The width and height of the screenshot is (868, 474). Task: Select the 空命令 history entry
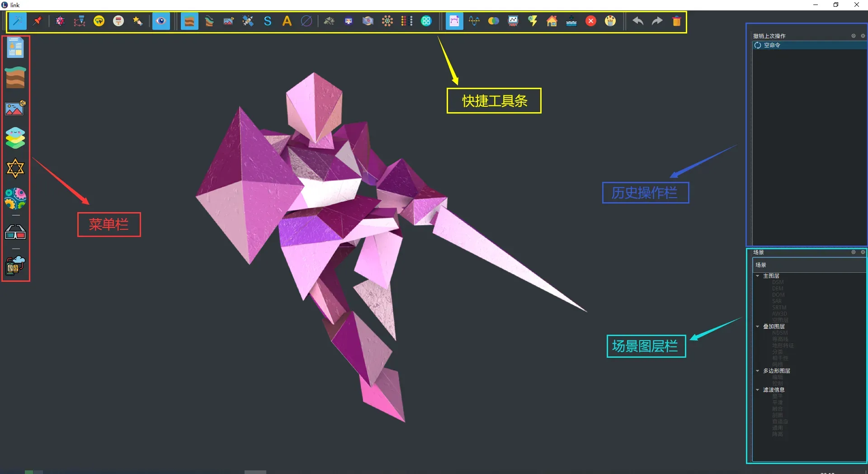[772, 45]
